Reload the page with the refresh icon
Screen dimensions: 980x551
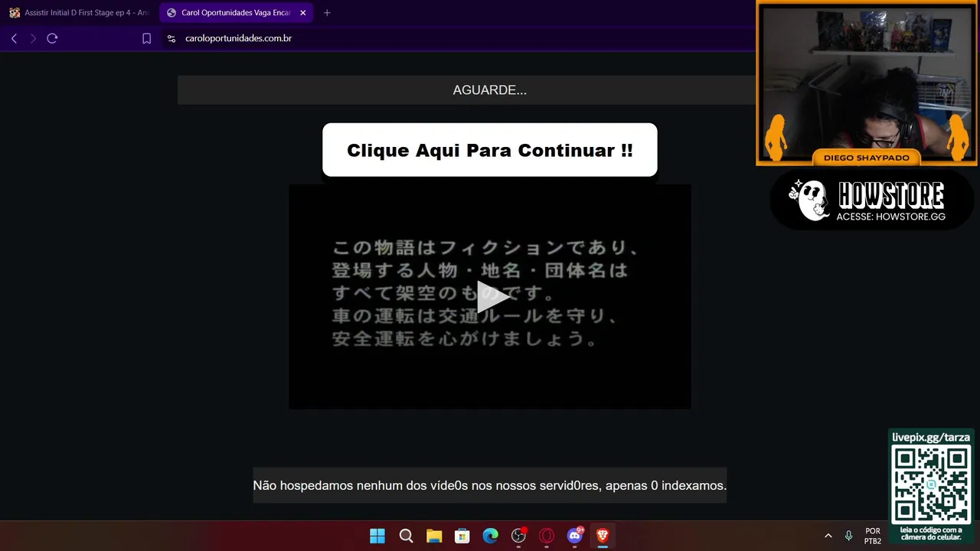[52, 38]
